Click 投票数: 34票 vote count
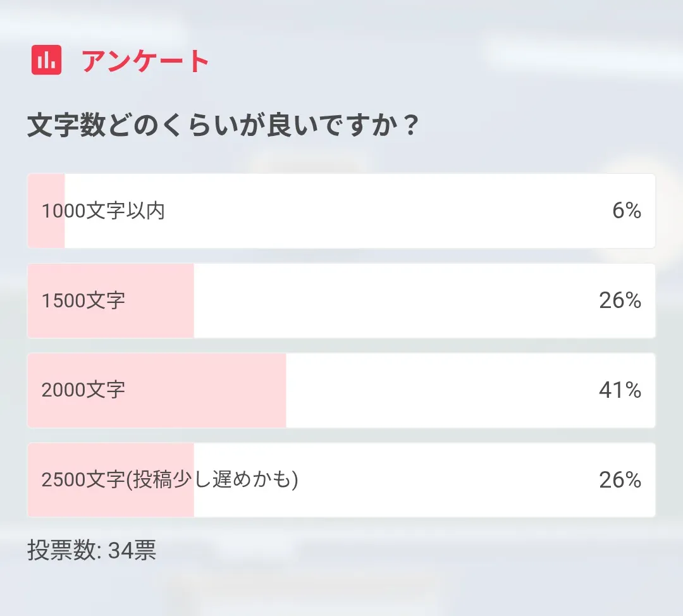Screen dimensions: 683x616 [92, 550]
